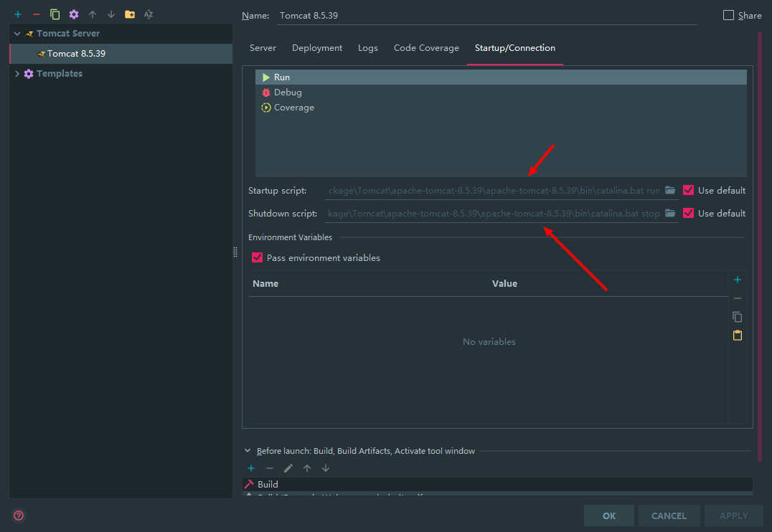
Task: Click the Shutdown script path field
Action: click(x=494, y=213)
